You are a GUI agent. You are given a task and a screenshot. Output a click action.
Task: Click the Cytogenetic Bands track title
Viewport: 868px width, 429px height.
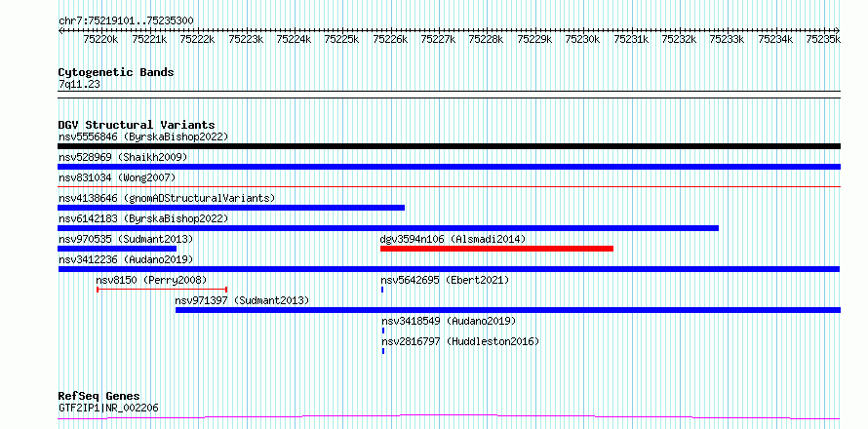(116, 72)
